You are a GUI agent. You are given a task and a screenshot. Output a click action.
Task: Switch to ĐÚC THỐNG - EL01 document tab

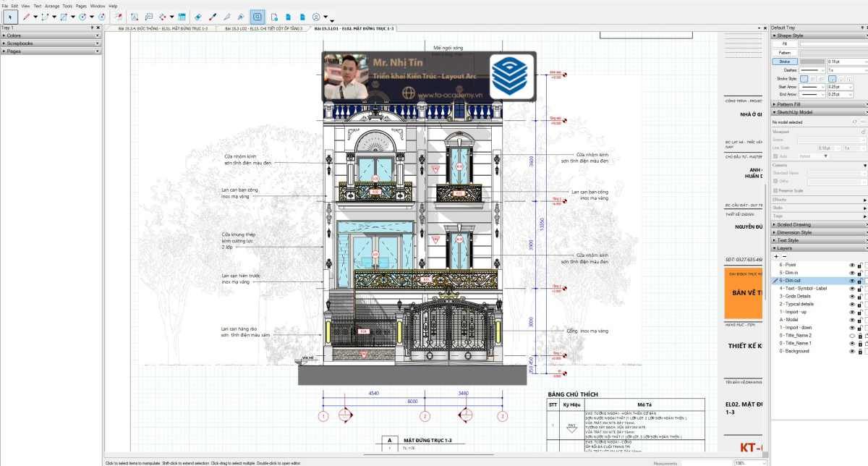click(162, 28)
